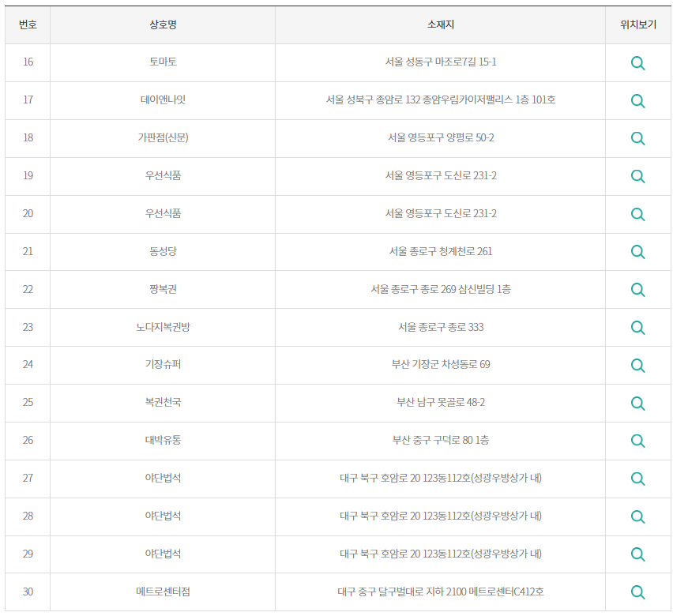
Task: Click row number 21
Action: pos(28,251)
